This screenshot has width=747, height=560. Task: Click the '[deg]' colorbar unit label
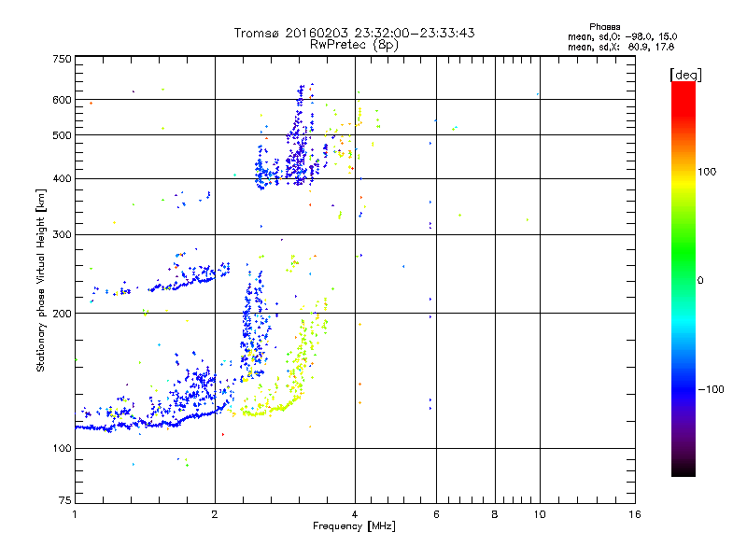[685, 75]
